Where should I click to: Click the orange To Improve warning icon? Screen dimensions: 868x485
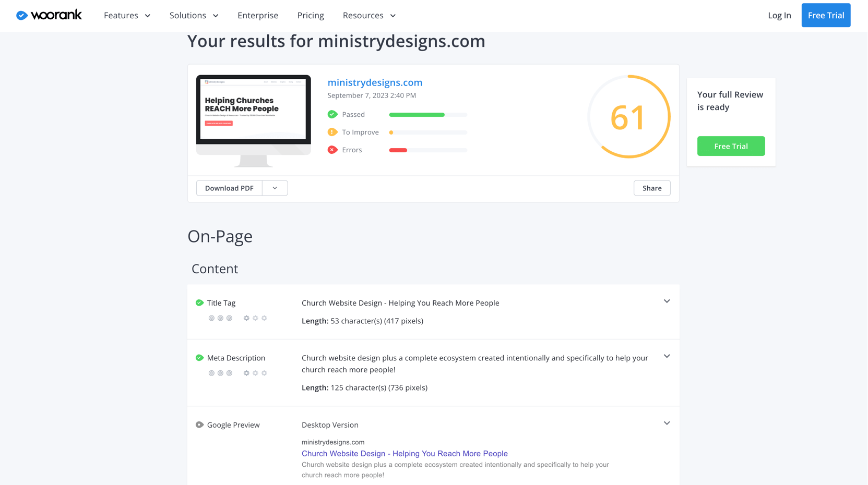click(332, 132)
